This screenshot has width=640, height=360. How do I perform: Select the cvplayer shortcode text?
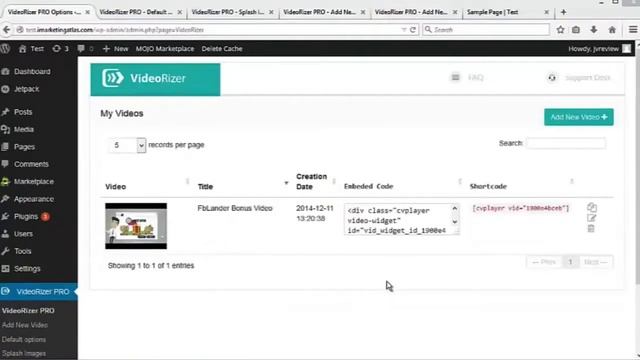click(520, 208)
